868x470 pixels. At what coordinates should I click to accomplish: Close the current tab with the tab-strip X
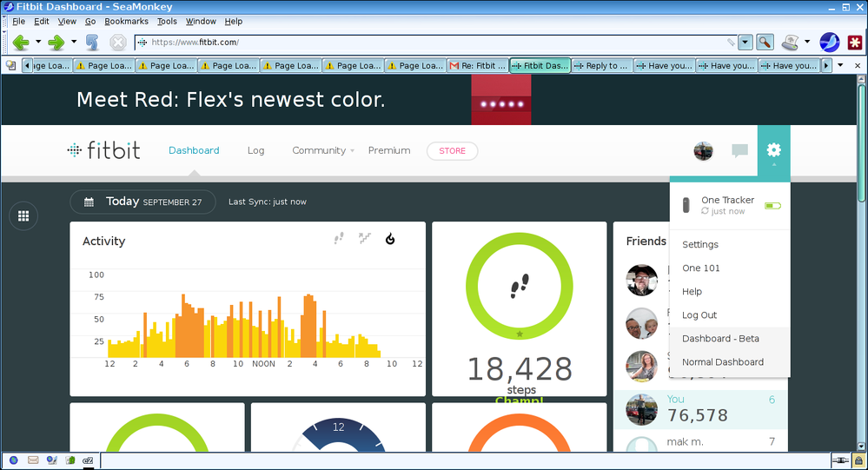click(x=858, y=65)
